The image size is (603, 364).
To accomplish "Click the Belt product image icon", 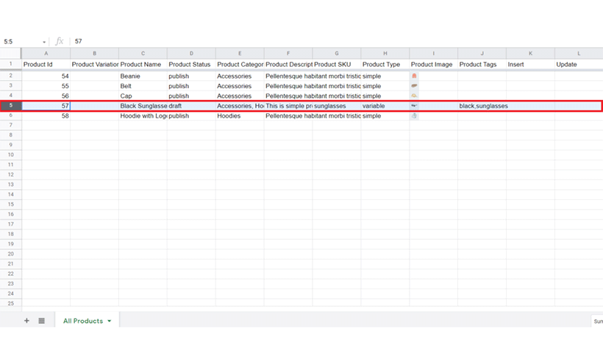I will pyautogui.click(x=415, y=86).
